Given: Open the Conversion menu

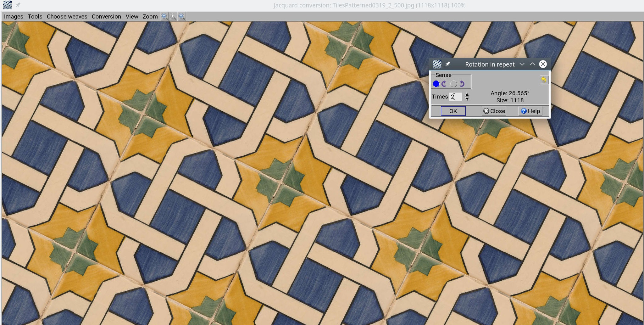Looking at the screenshot, I should 106,16.
